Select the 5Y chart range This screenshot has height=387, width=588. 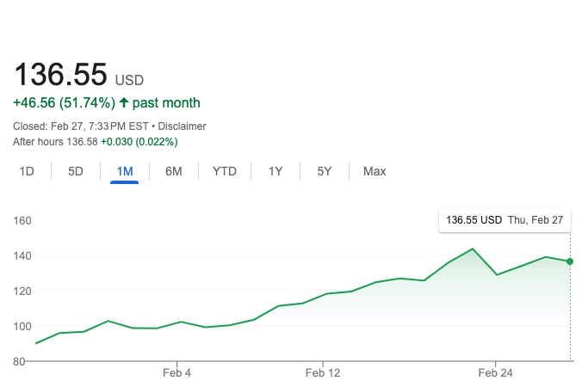[325, 171]
